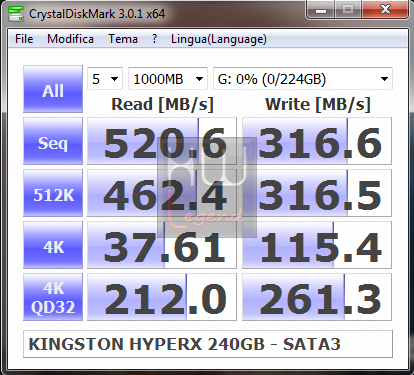This screenshot has height=375, width=414.
Task: Open the drive selector G: 0% (0/224GB)
Action: (x=303, y=79)
